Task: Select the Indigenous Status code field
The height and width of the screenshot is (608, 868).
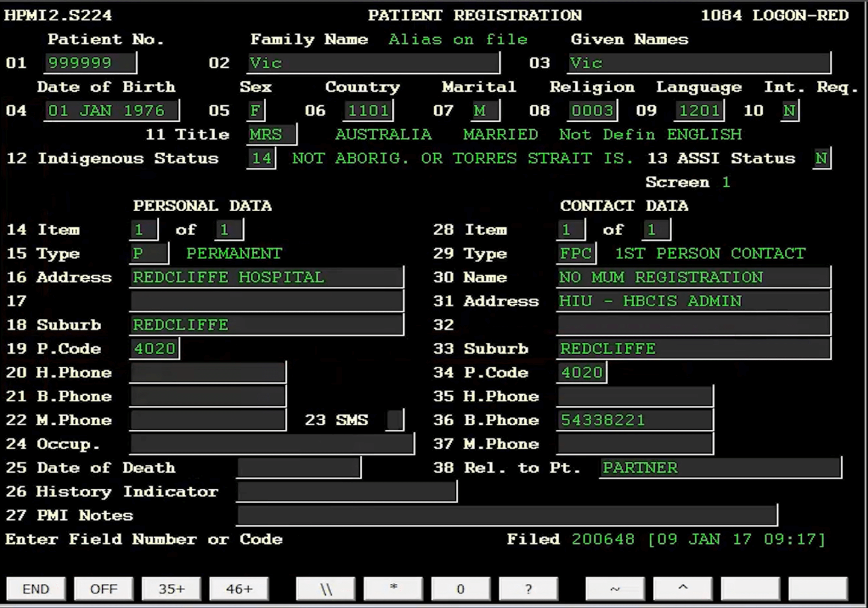Action: pos(261,158)
